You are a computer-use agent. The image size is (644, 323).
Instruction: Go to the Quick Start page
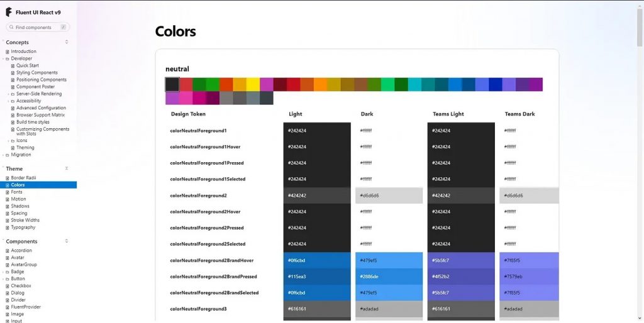28,65
